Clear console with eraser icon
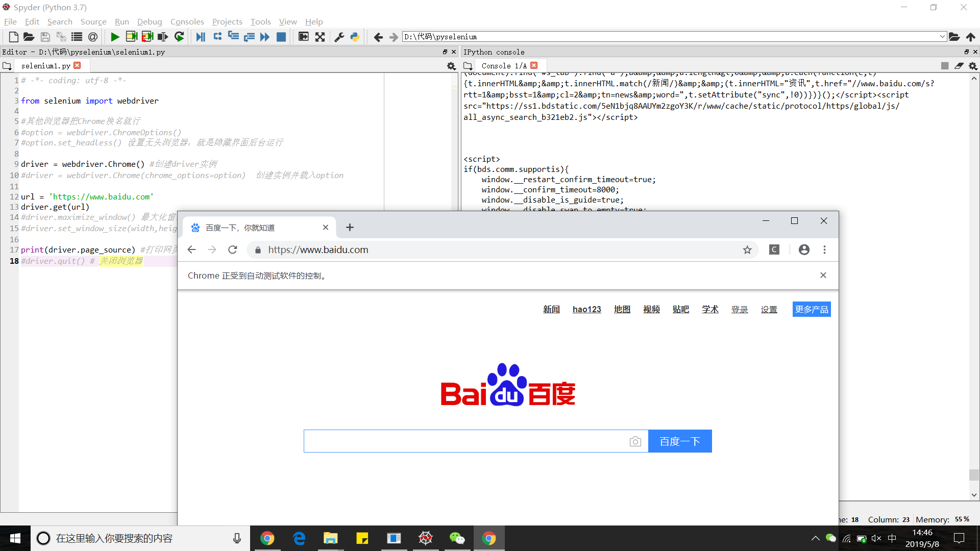The height and width of the screenshot is (551, 980). (x=959, y=66)
